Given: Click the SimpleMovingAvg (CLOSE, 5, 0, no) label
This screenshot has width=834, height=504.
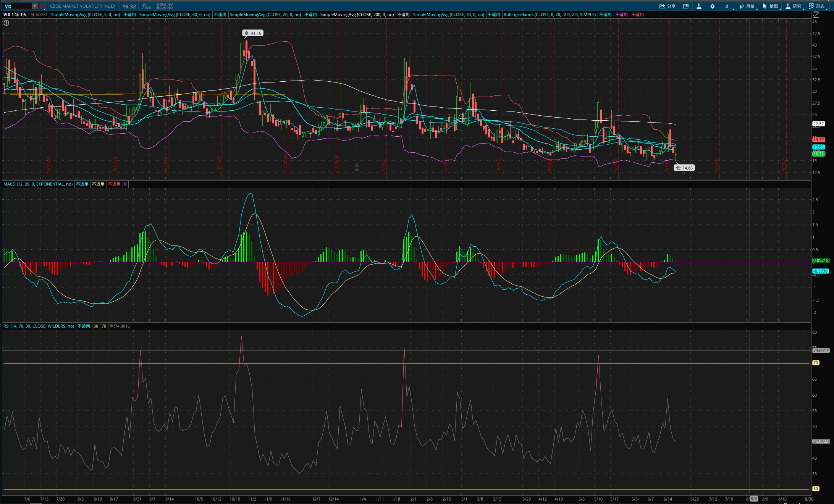Looking at the screenshot, I should pyautogui.click(x=85, y=15).
